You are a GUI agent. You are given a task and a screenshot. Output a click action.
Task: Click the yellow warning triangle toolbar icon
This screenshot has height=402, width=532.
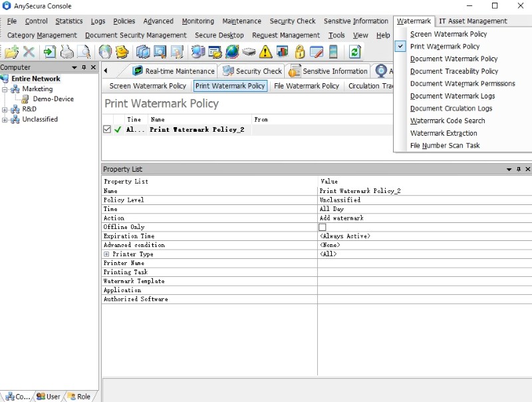[x=265, y=52]
